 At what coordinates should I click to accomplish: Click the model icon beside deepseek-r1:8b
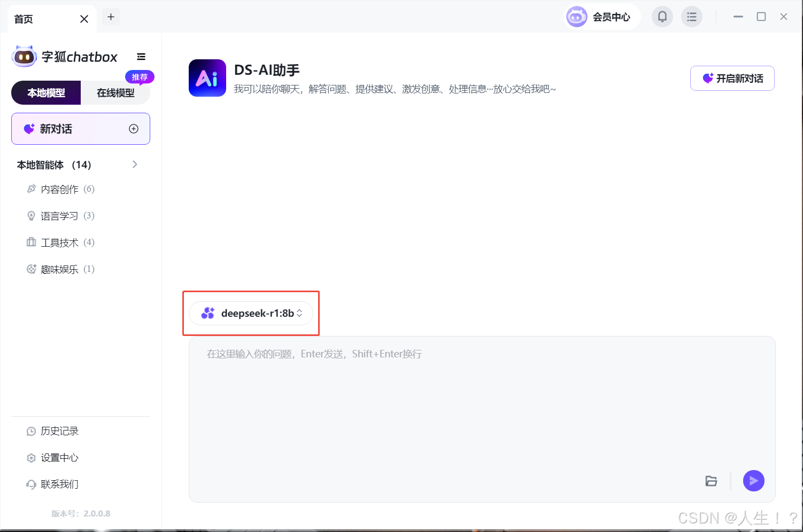[207, 313]
